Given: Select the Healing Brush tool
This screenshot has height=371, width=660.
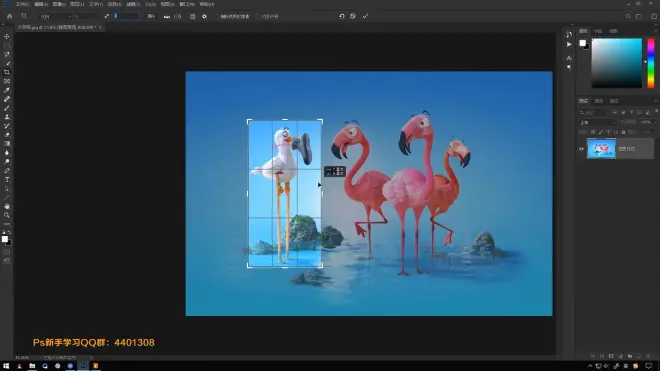Looking at the screenshot, I should [7, 99].
